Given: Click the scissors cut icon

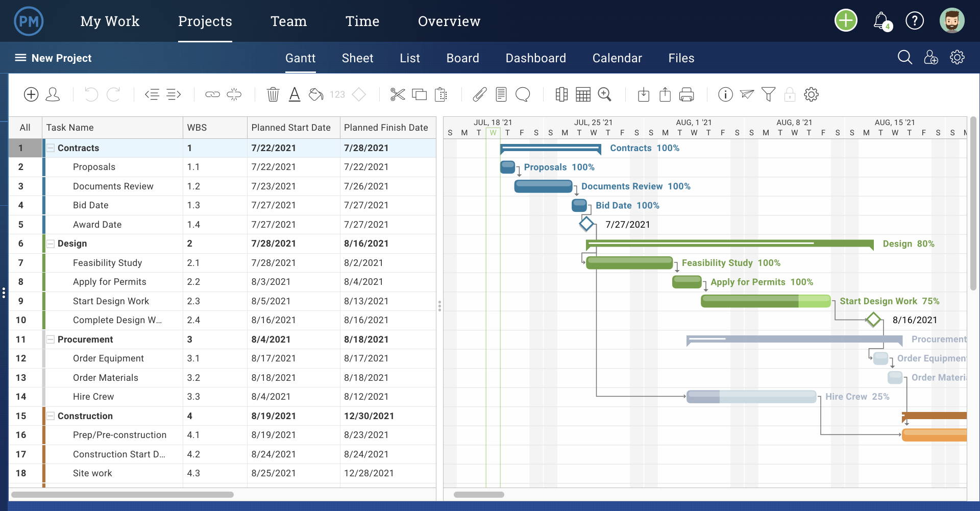Looking at the screenshot, I should pyautogui.click(x=398, y=94).
